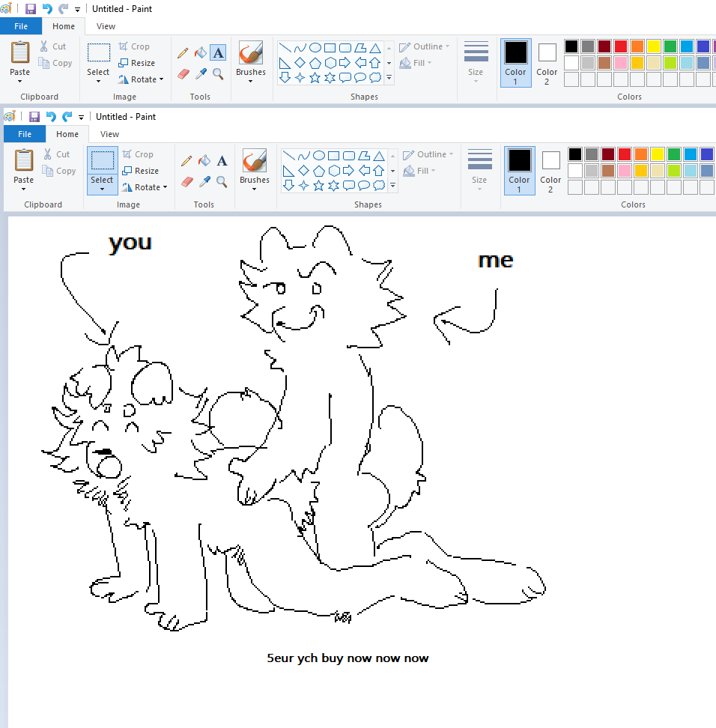The image size is (716, 728).
Task: Switch to Home tab in lower Paint window
Action: tap(67, 134)
